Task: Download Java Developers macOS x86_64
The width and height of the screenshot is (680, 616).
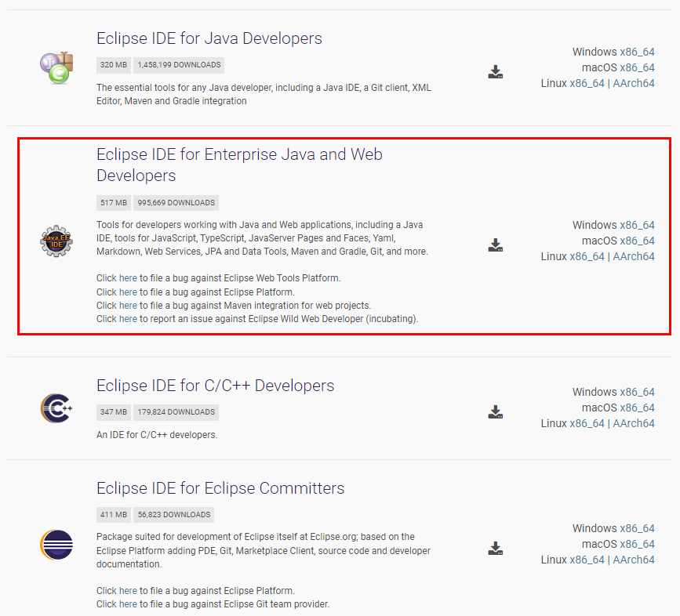Action: click(x=637, y=67)
